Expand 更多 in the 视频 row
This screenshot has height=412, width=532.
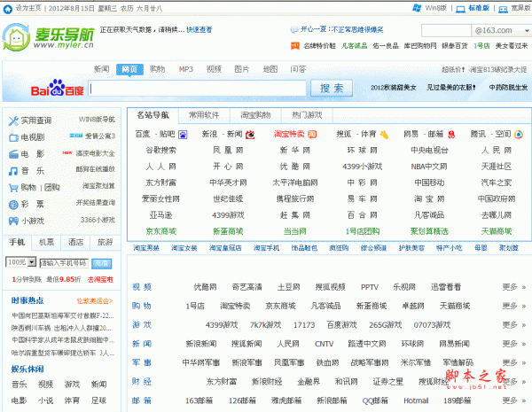[x=513, y=287]
